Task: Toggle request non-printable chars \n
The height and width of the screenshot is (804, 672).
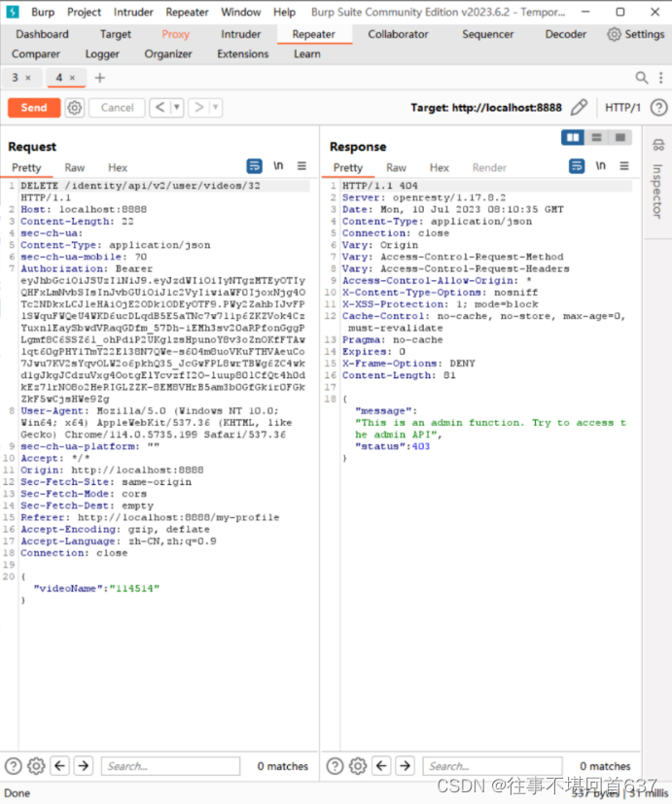Action: tap(278, 165)
